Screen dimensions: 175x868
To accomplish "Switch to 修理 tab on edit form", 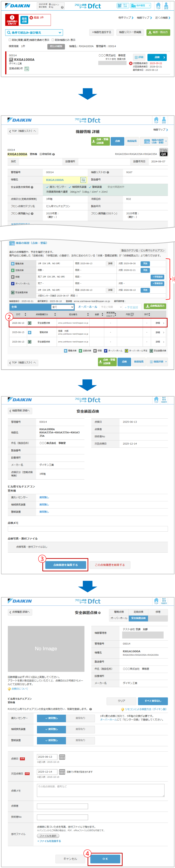I will point(158,612).
